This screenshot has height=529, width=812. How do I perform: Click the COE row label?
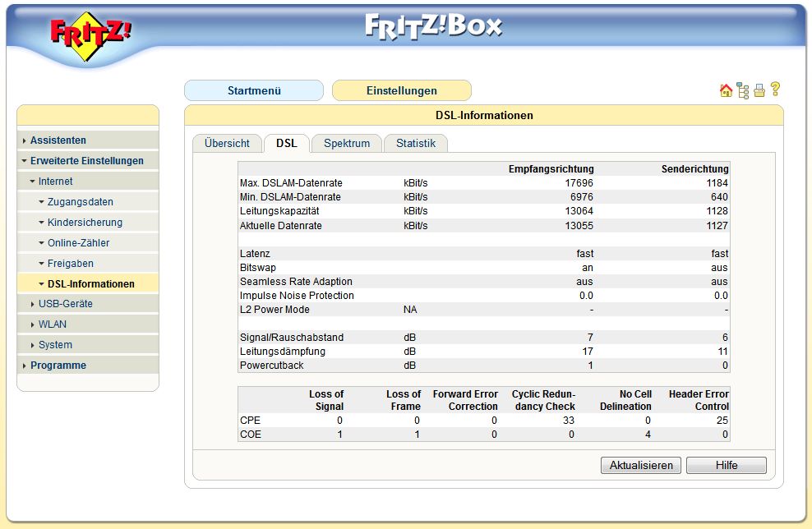click(250, 435)
